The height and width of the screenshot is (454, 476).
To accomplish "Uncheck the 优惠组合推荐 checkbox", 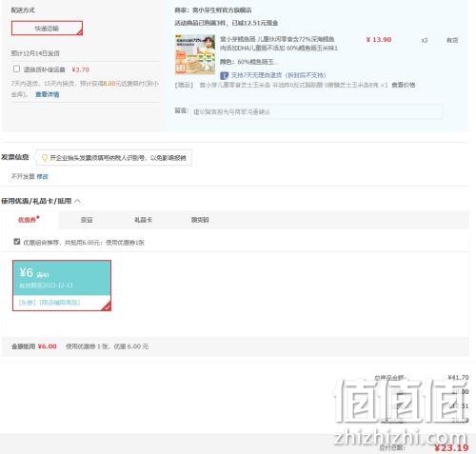I will coord(17,242).
